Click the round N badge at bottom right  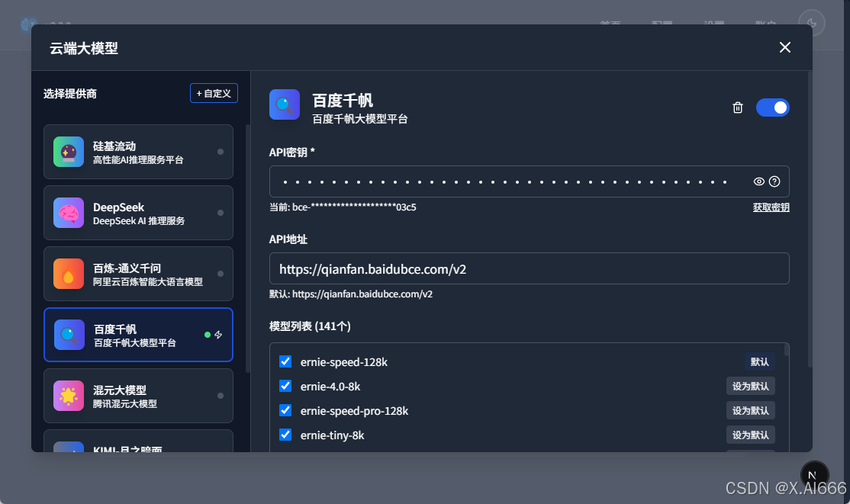point(814,475)
